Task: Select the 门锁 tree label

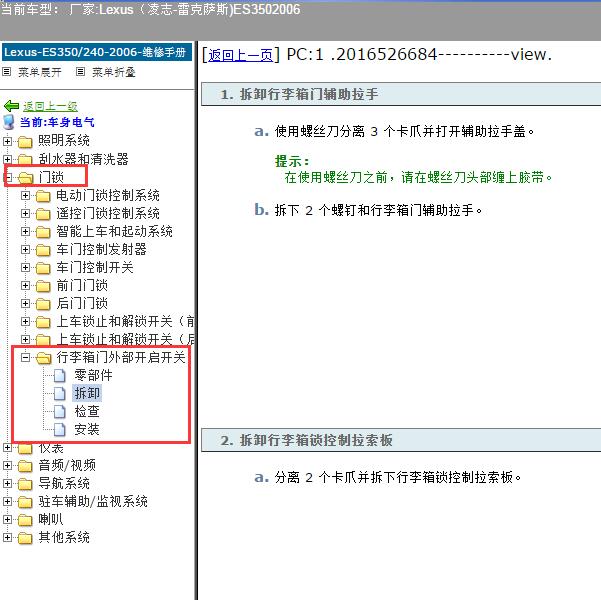Action: coord(51,178)
